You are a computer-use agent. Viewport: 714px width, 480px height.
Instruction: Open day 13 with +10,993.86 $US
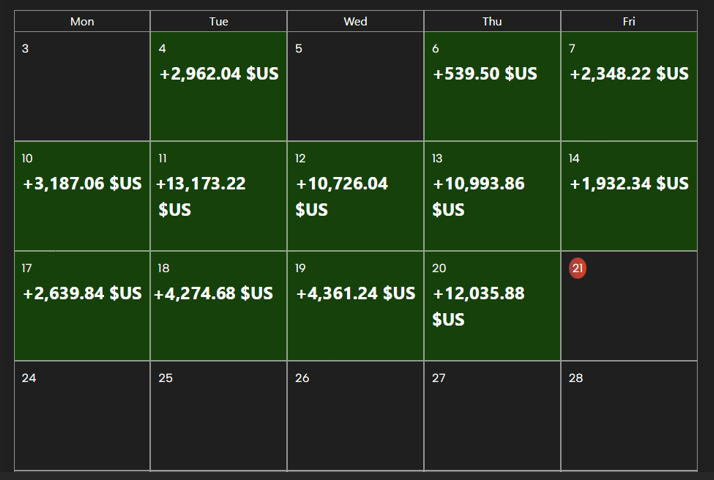(x=492, y=196)
